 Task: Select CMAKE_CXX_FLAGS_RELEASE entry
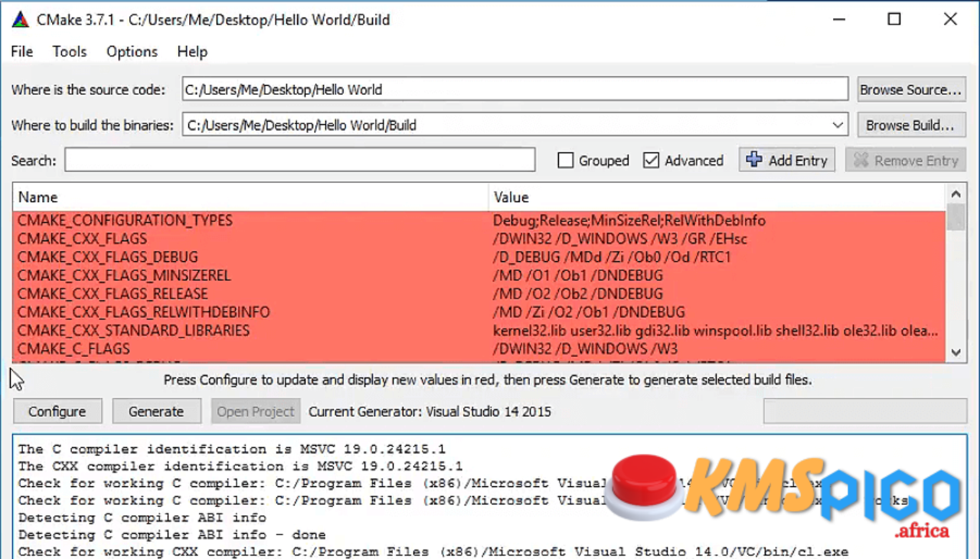tap(113, 294)
